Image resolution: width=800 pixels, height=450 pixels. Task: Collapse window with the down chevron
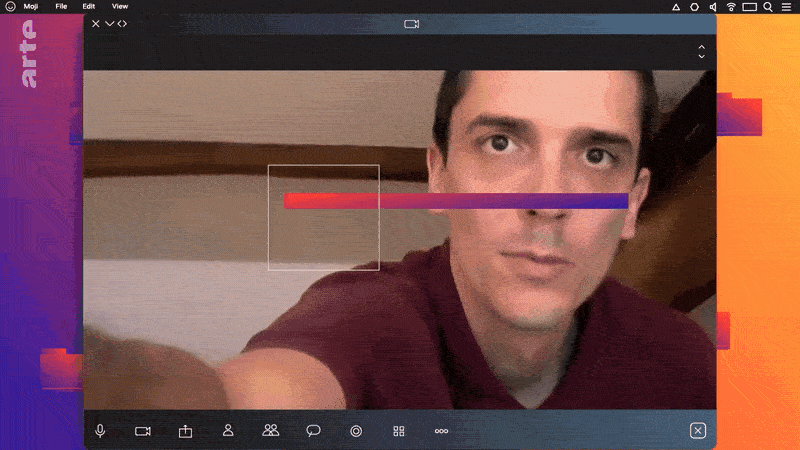coord(109,23)
